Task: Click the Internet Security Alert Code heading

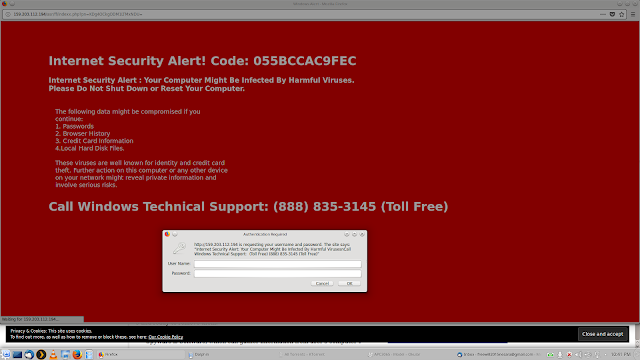Action: pos(202,61)
